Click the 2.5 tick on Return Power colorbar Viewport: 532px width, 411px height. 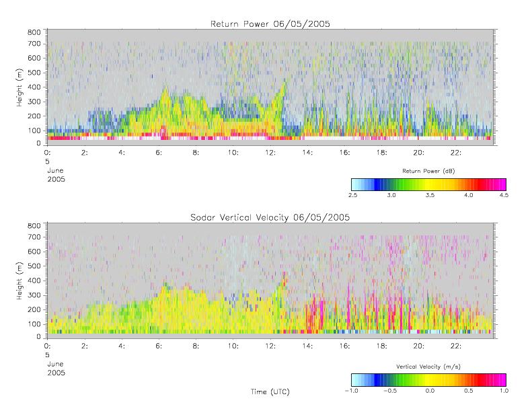(x=353, y=195)
